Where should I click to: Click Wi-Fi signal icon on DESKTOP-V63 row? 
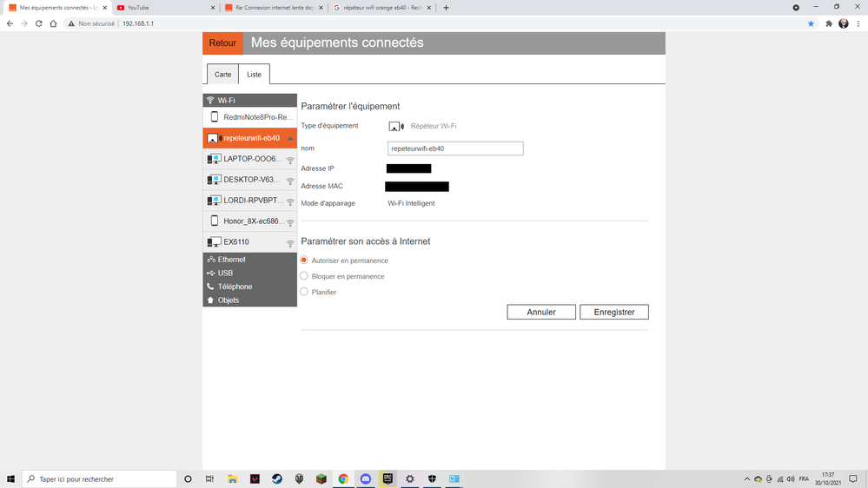(x=290, y=181)
